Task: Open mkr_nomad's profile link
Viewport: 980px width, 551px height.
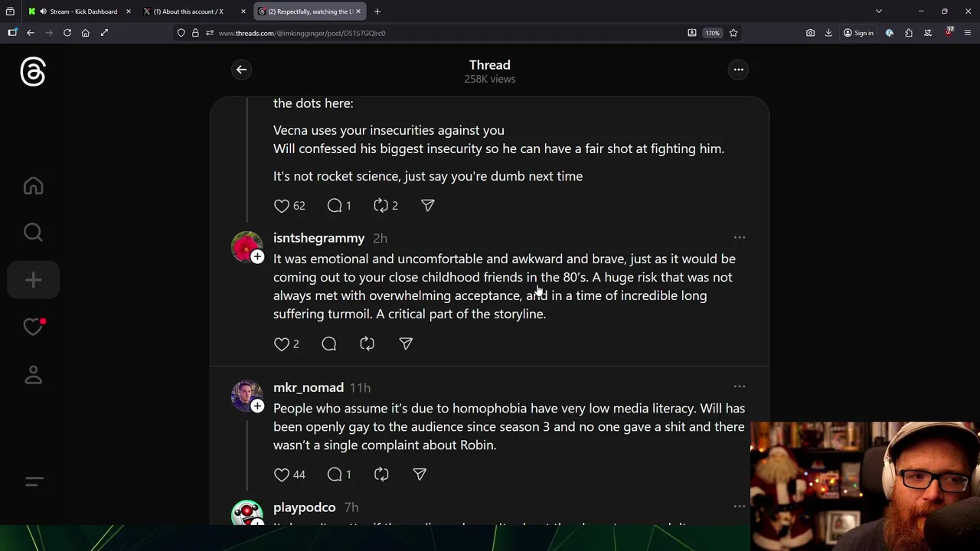Action: pyautogui.click(x=309, y=387)
